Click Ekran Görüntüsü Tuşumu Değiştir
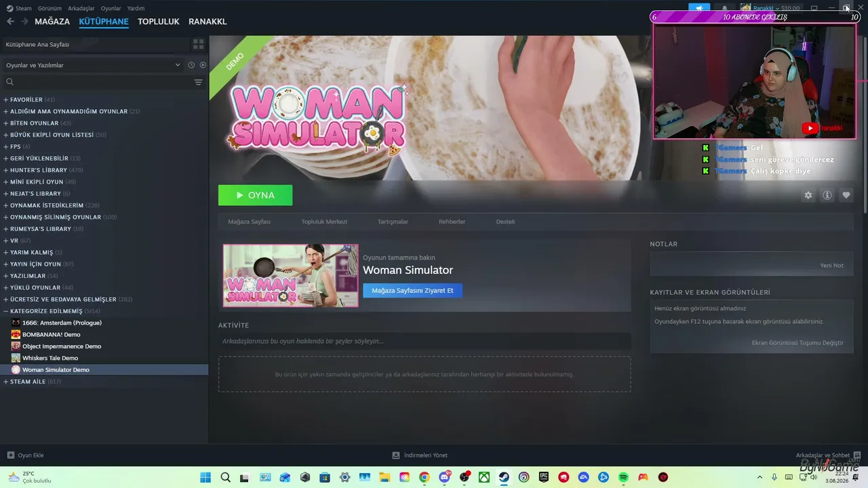The image size is (868, 488). (x=797, y=343)
